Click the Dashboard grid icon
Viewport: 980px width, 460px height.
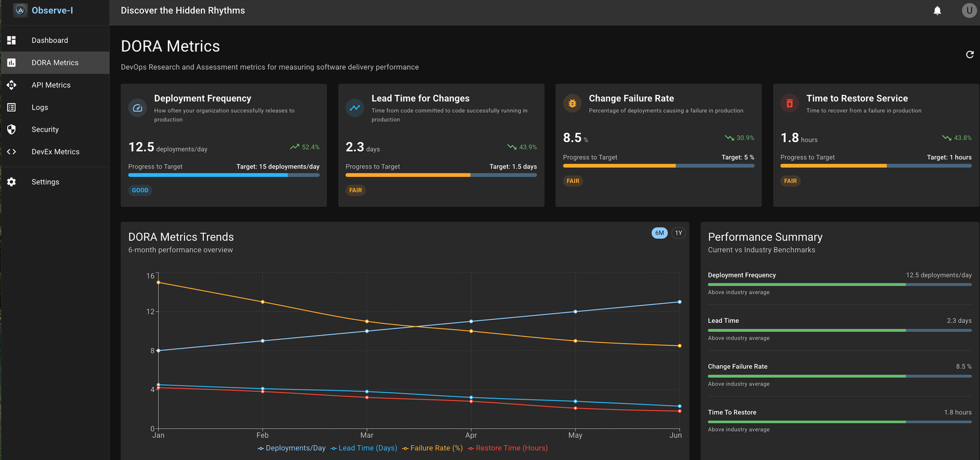pos(11,40)
